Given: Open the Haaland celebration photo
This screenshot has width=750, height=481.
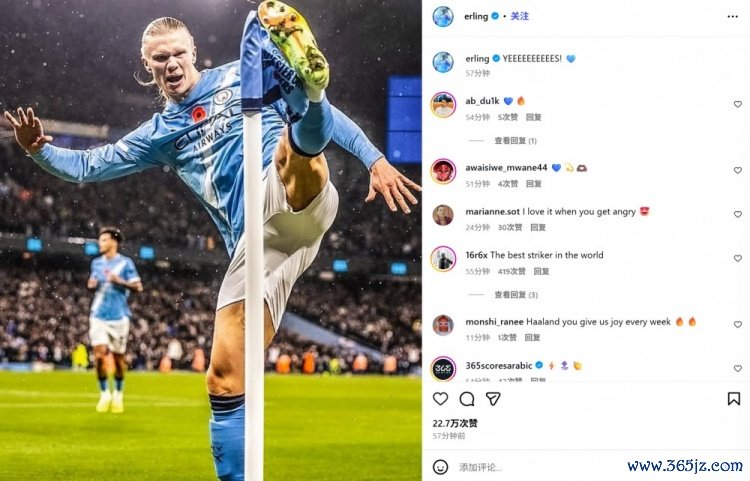Looking at the screenshot, I should [211, 240].
